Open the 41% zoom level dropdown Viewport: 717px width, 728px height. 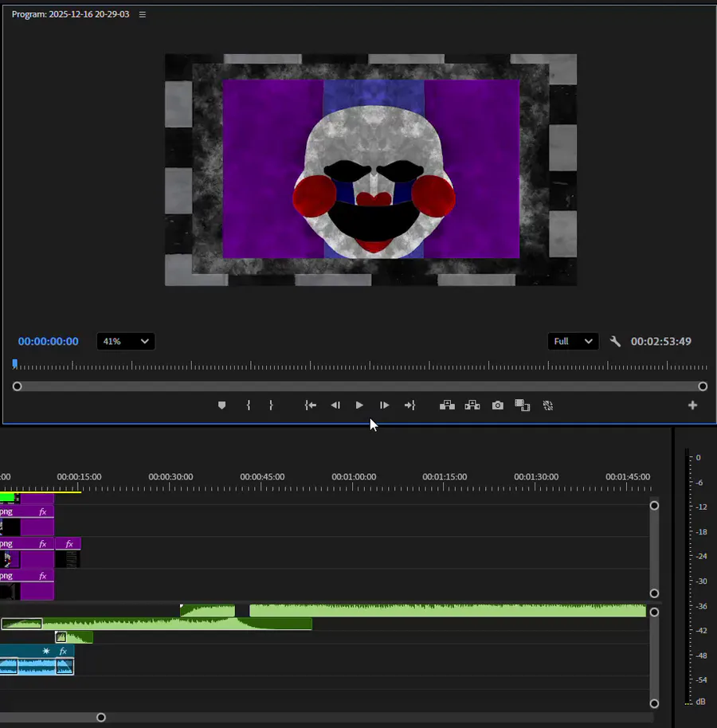tap(125, 341)
